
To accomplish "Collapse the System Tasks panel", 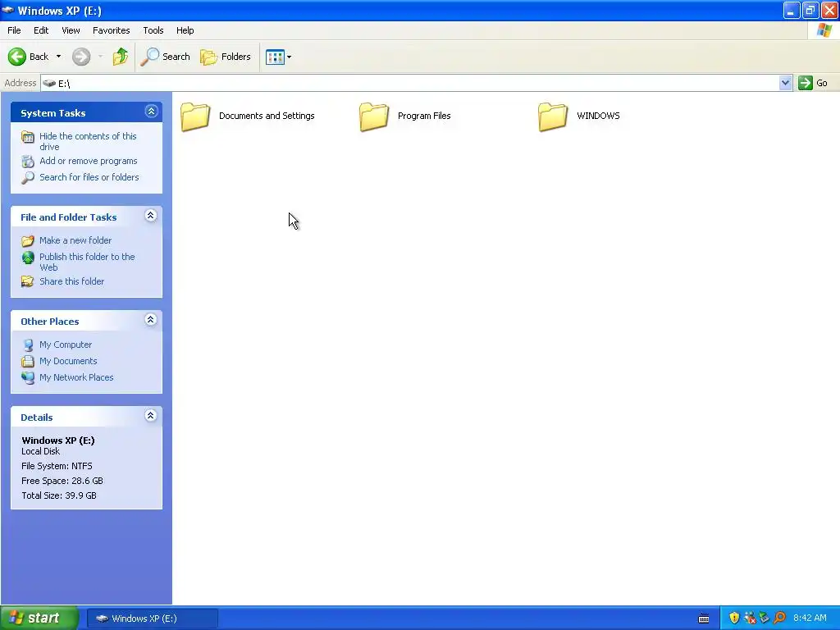I will [151, 112].
